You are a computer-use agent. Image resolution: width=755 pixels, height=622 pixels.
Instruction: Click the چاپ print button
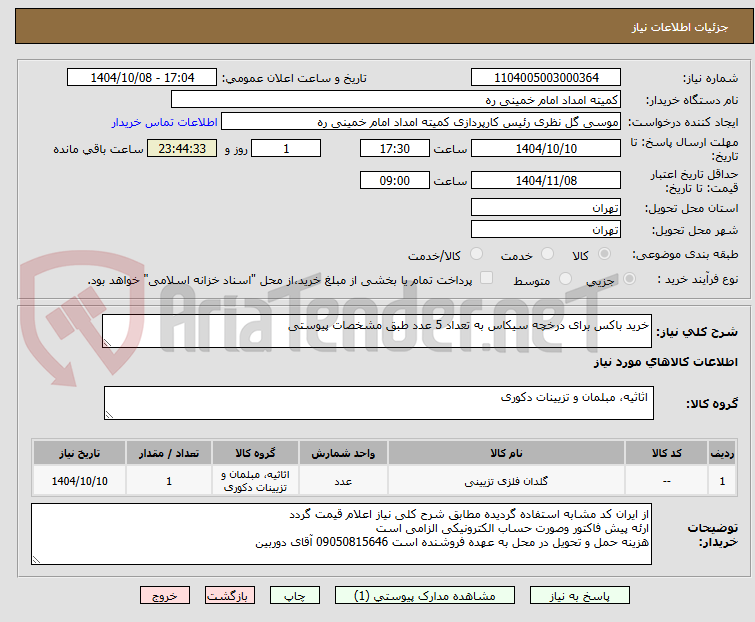coord(295,596)
